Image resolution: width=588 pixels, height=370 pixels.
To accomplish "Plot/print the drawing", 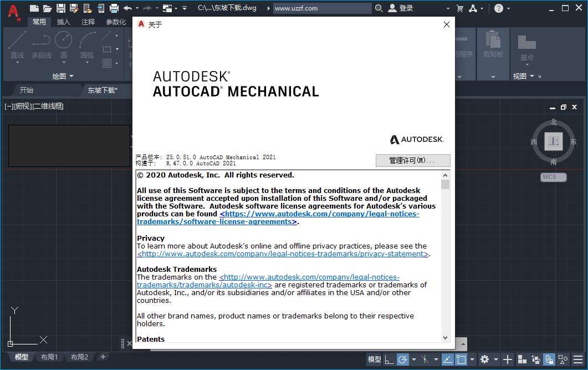I will (x=114, y=8).
